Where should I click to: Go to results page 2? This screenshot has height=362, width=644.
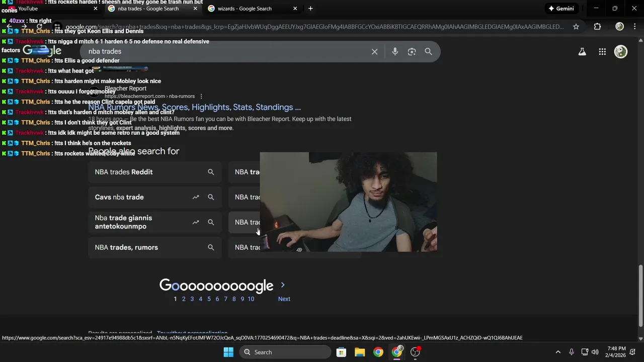point(184,299)
